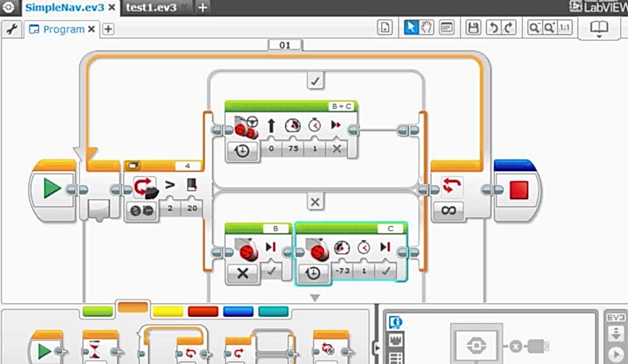Image resolution: width=628 pixels, height=364 pixels.
Task: Click the Redo arrow
Action: 509,27
